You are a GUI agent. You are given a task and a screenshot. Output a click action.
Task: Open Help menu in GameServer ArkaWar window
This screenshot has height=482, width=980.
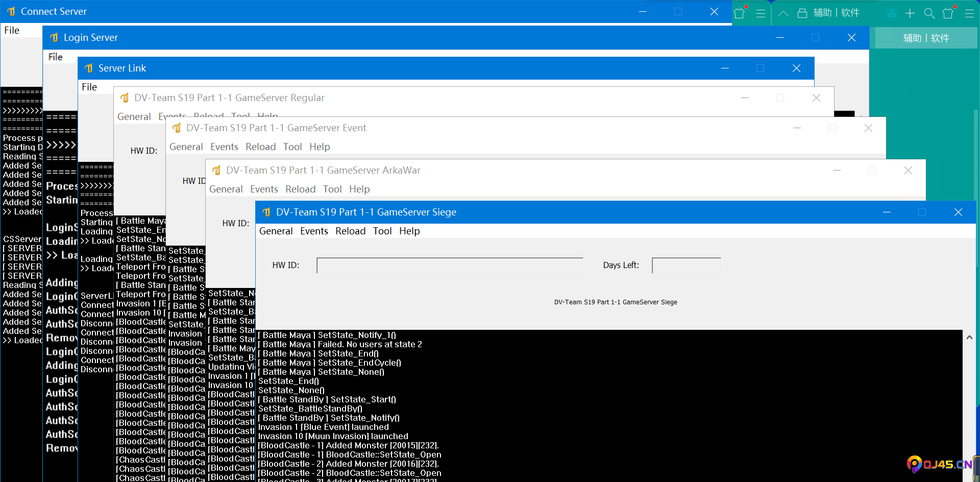(x=359, y=189)
